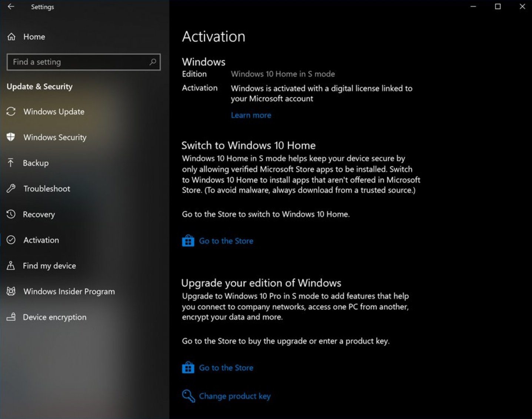
Task: Select the Change product key link
Action: [x=235, y=396]
